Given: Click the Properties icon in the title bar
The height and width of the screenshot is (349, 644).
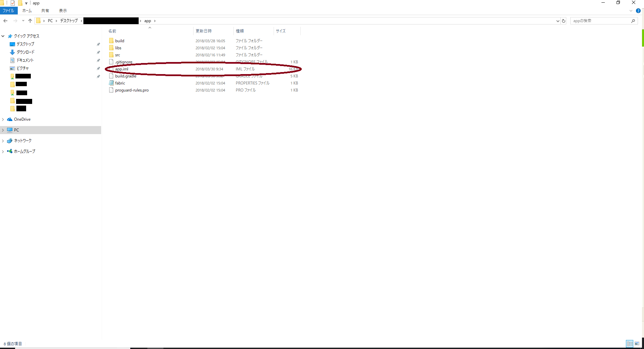Looking at the screenshot, I should pyautogui.click(x=13, y=3).
